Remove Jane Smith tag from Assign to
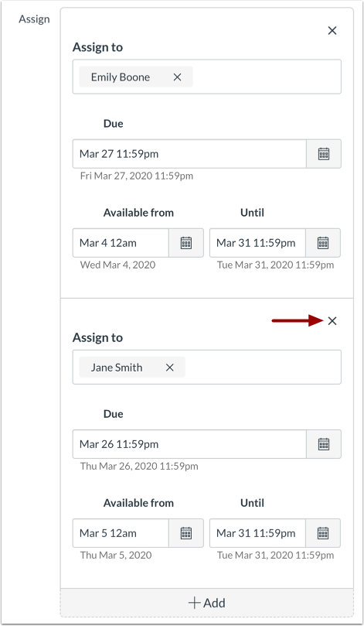 pos(169,368)
